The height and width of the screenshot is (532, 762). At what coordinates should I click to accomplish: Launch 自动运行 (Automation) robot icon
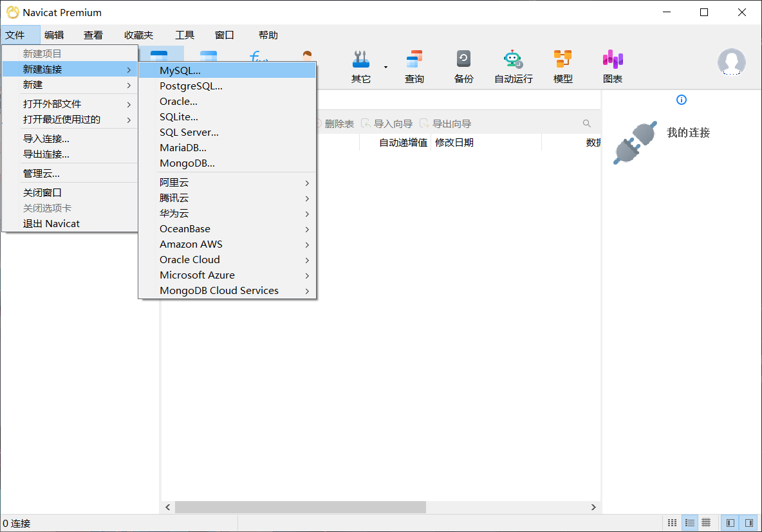point(513,66)
